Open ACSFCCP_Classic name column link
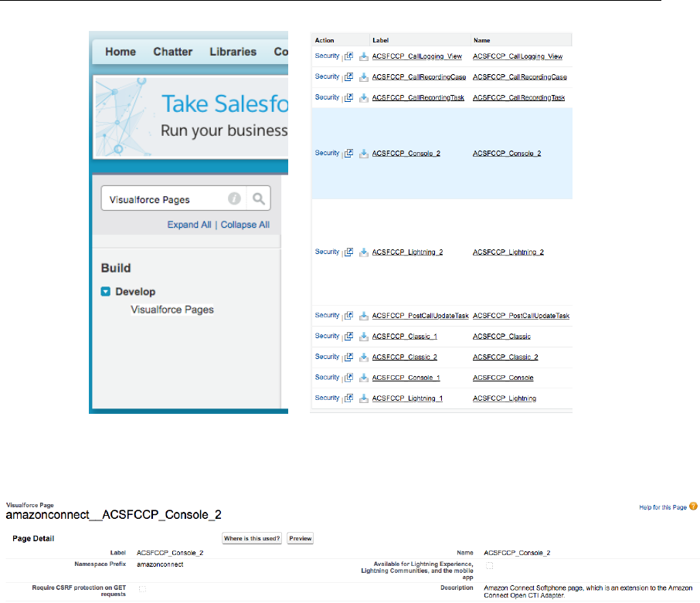 click(x=501, y=336)
